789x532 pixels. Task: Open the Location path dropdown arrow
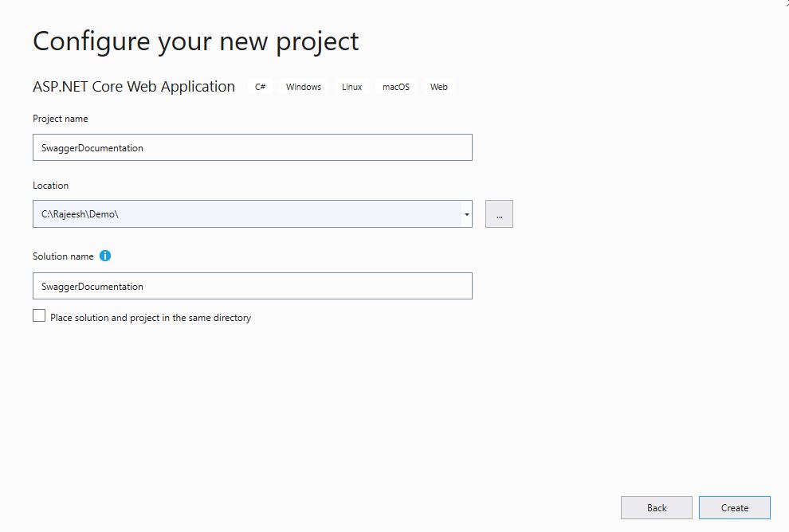tap(467, 214)
